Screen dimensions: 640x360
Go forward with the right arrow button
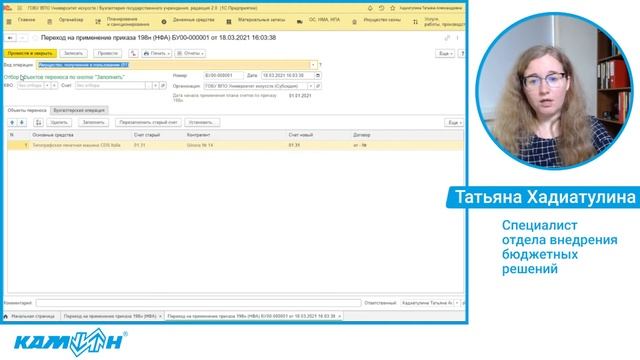click(x=22, y=38)
